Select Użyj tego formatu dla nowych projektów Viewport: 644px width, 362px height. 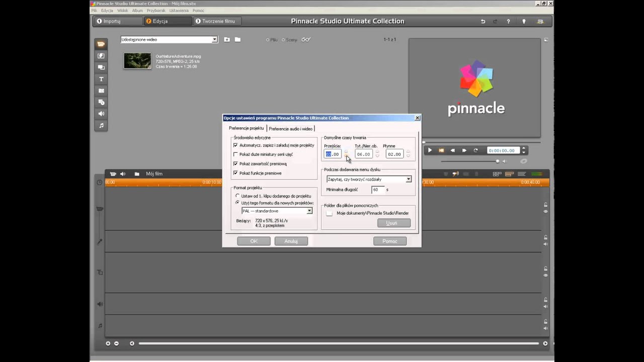[237, 203]
